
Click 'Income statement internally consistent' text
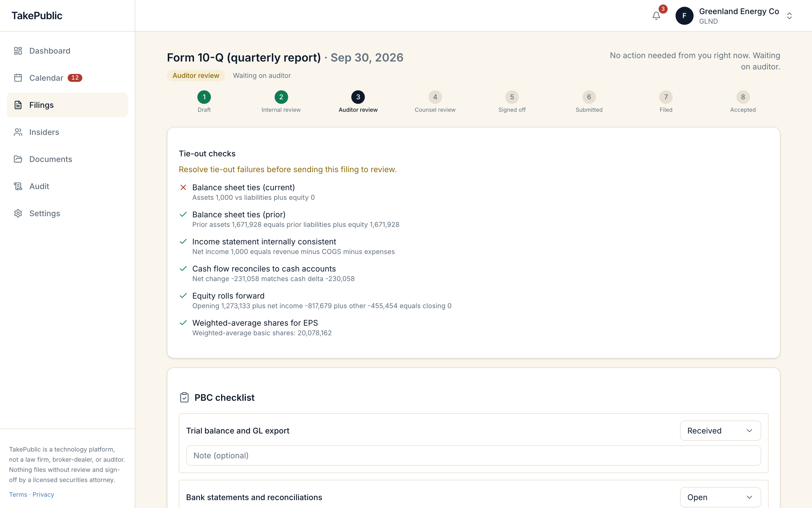(x=264, y=242)
